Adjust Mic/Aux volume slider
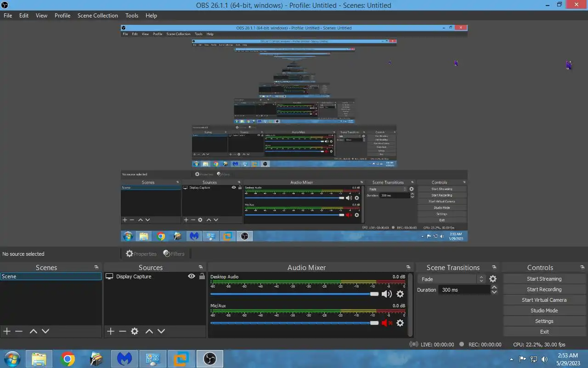 click(294, 323)
